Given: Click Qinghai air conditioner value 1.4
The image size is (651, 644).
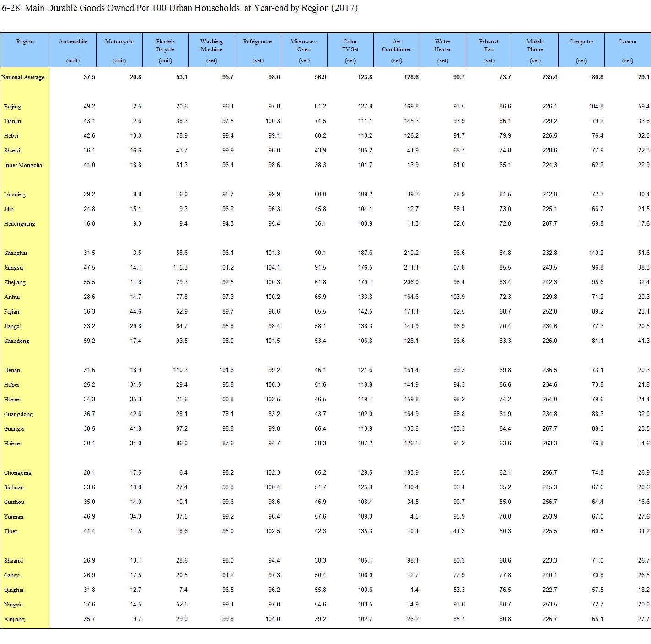Looking at the screenshot, I should coord(414,590).
